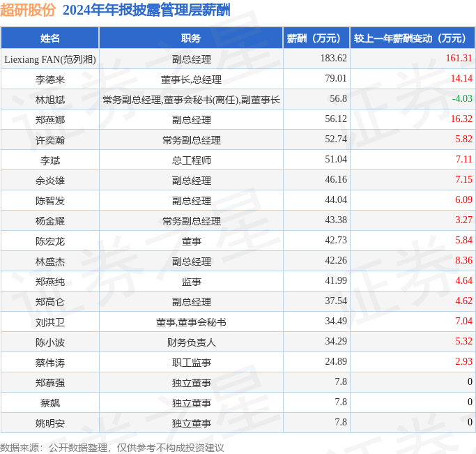The height and width of the screenshot is (454, 476).
Task: Click the 数据来源 footer note
Action: pos(112,448)
